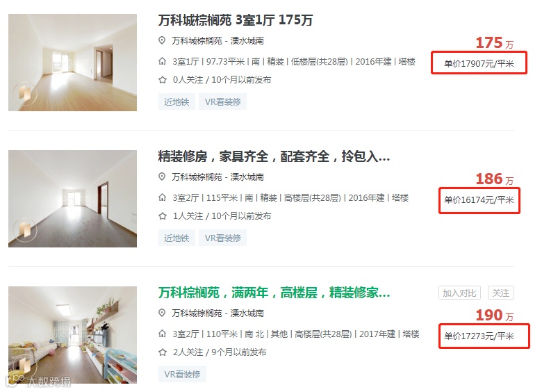
Task: Click house icon beside 110平米 details
Action: click(x=162, y=334)
